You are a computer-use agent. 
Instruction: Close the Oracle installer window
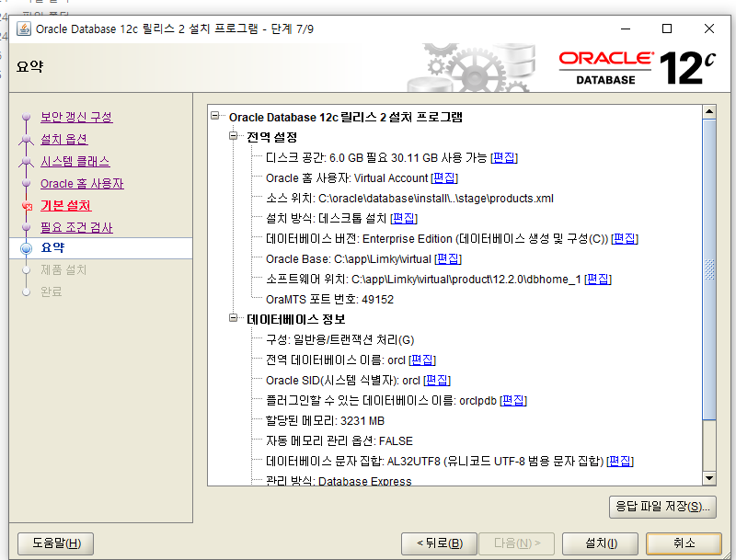point(709,29)
